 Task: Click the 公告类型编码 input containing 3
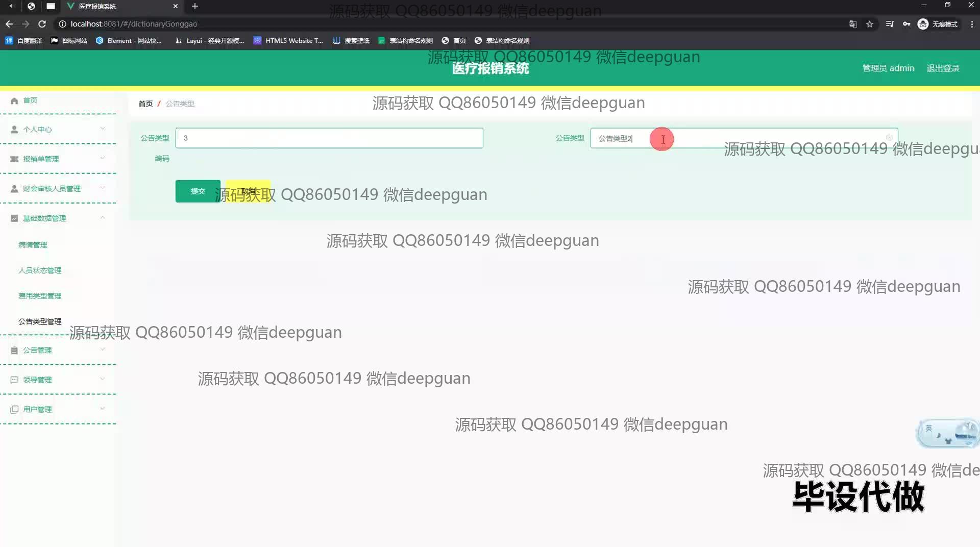point(329,138)
